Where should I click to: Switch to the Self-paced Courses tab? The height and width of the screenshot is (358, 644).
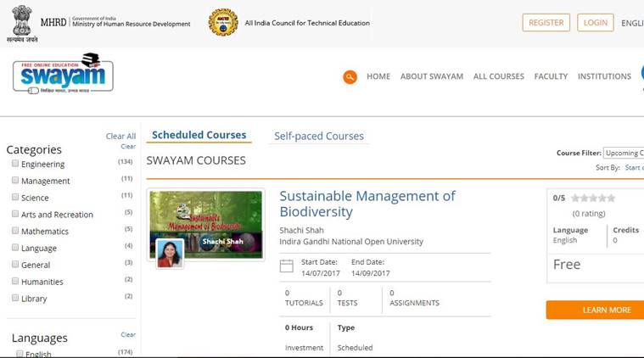click(318, 137)
